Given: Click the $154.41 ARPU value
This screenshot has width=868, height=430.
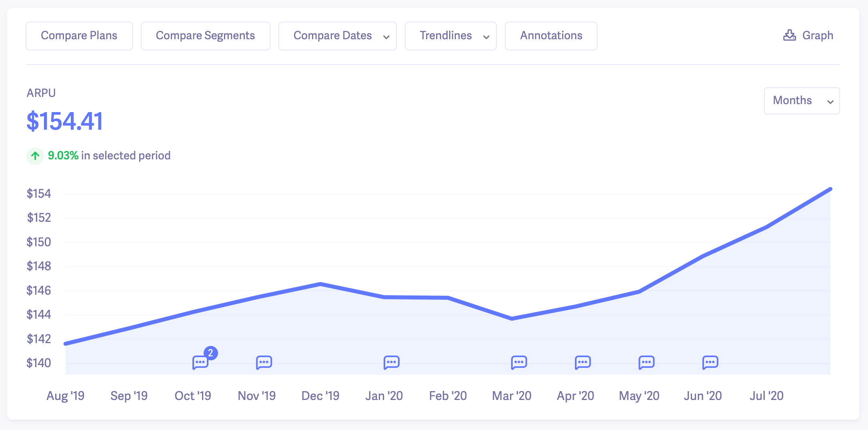Looking at the screenshot, I should tap(65, 121).
